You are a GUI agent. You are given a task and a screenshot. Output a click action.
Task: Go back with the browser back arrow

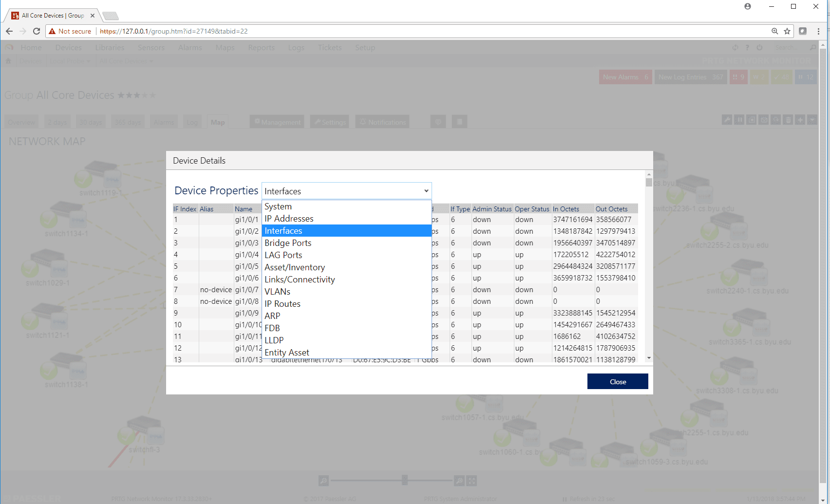click(9, 31)
